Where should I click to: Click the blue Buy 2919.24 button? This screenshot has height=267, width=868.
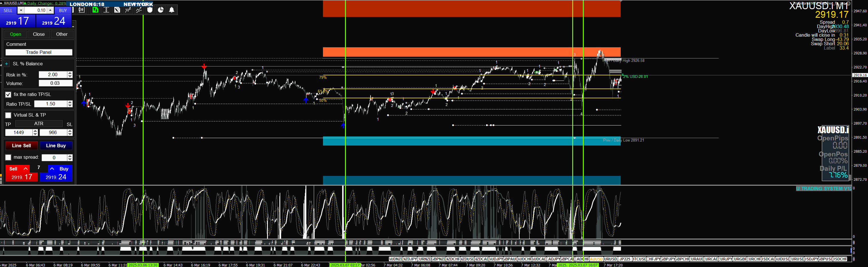click(56, 173)
